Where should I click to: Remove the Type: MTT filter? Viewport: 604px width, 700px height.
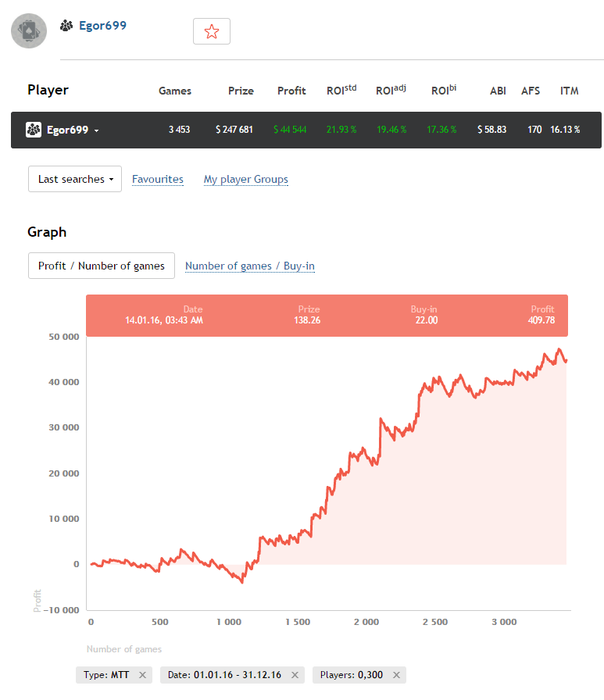[142, 675]
